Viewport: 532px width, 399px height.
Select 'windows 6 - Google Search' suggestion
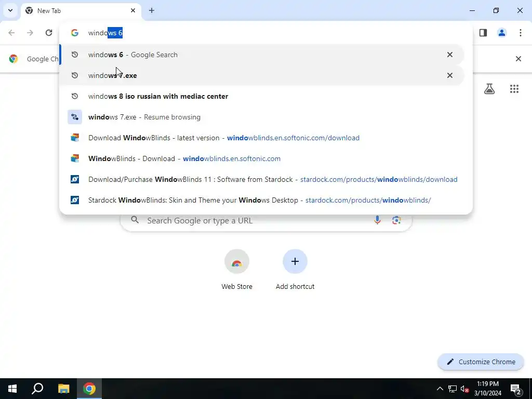[262, 55]
